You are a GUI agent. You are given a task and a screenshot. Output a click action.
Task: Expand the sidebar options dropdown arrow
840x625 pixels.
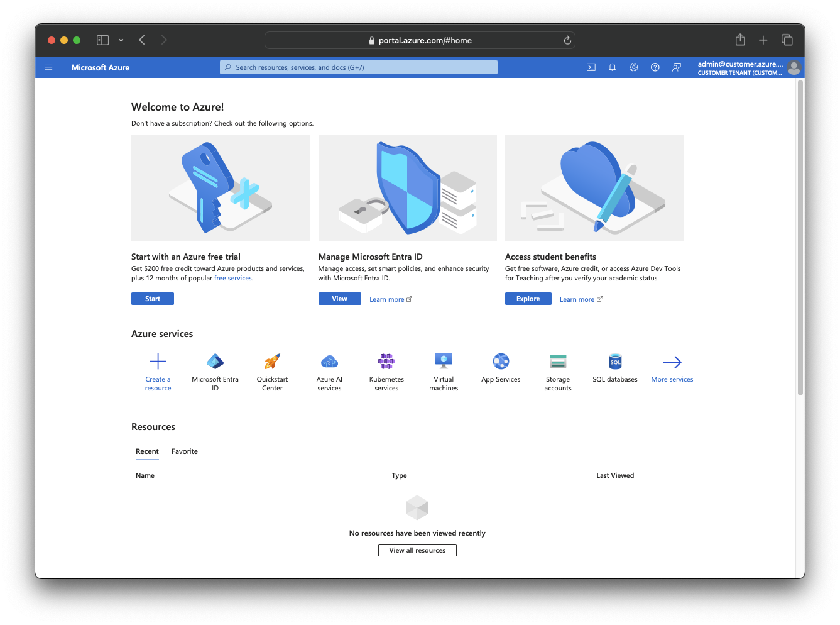(x=121, y=40)
